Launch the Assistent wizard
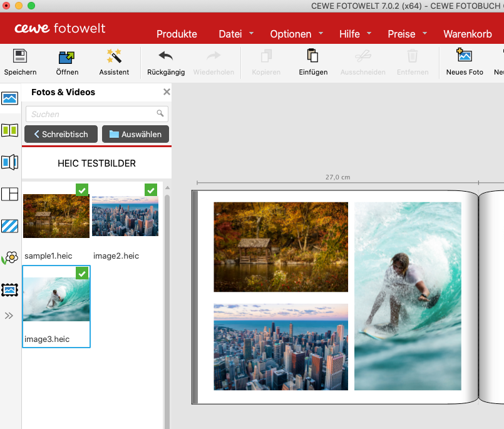Image resolution: width=504 pixels, height=429 pixels. (x=114, y=57)
